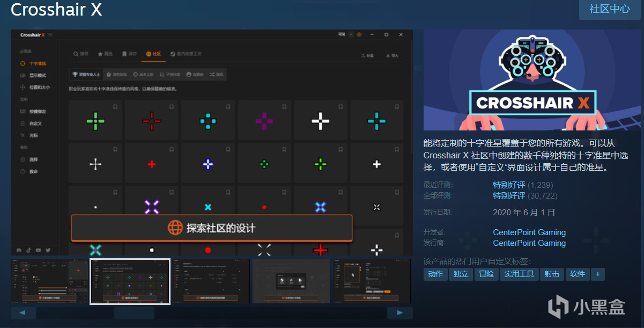
Task: Click the left arrow of thumbnail scroller
Action: 23,313
